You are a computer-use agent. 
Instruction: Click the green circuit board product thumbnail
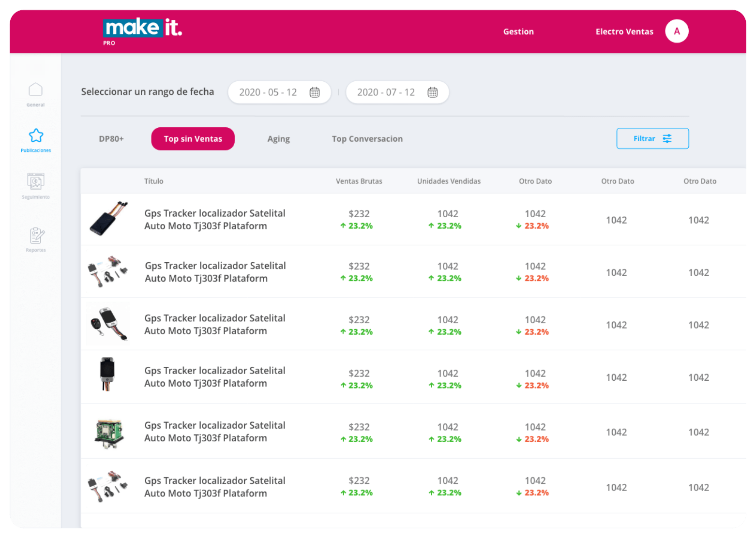coord(108,432)
